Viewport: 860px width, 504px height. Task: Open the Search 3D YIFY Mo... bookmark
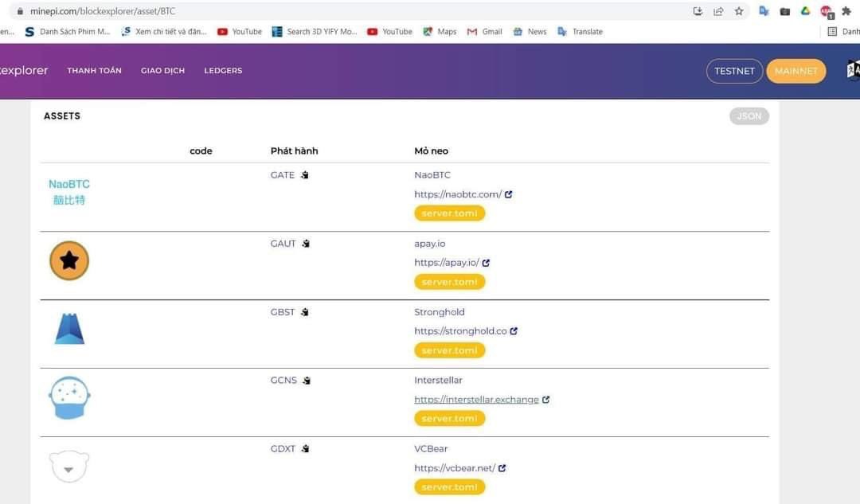tap(315, 32)
